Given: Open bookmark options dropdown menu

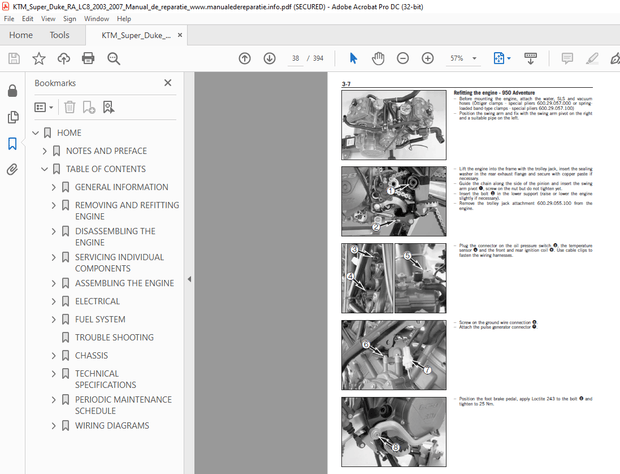Looking at the screenshot, I should tap(43, 107).
